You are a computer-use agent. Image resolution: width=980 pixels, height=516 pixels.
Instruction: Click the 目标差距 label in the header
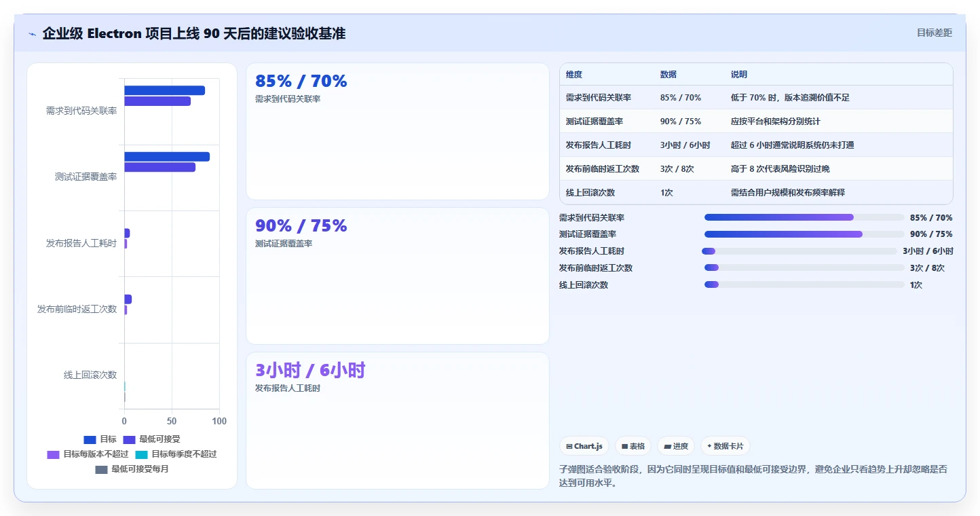[x=935, y=33]
